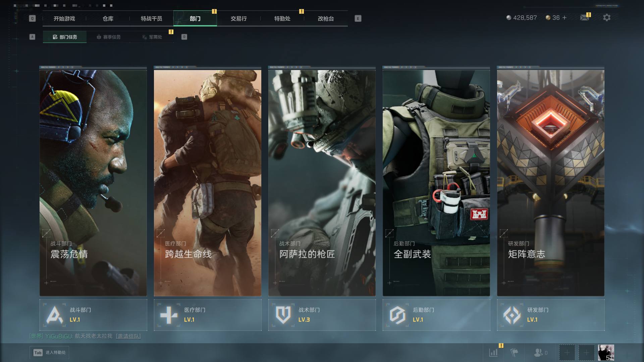
Task: Select the 部门 tab
Action: (x=195, y=18)
